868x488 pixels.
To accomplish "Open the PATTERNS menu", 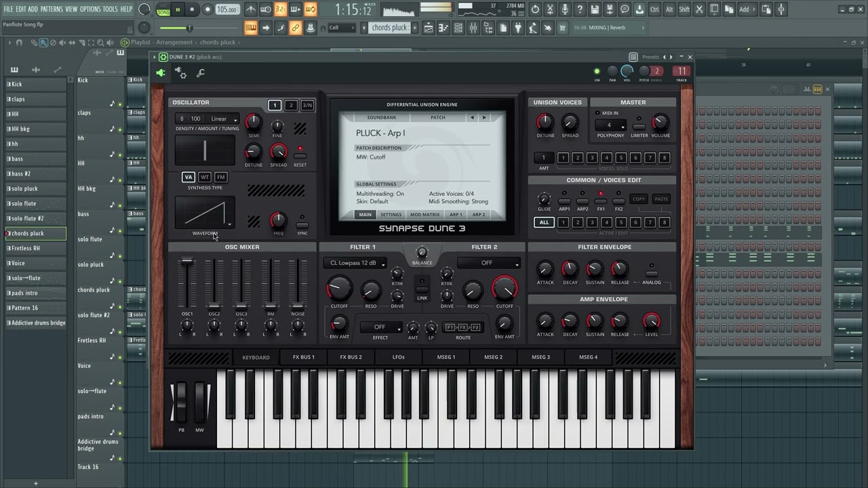I will (52, 9).
